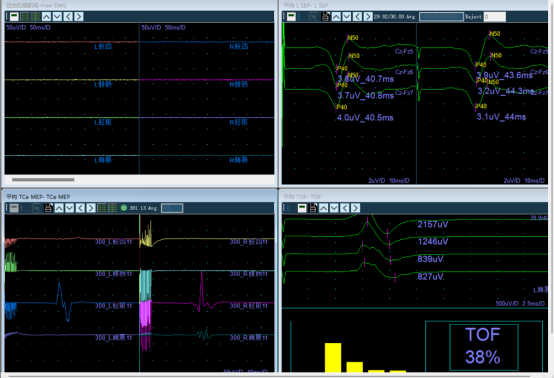
Task: Click the down arrow in Free EMG toolbar
Action: point(57,16)
